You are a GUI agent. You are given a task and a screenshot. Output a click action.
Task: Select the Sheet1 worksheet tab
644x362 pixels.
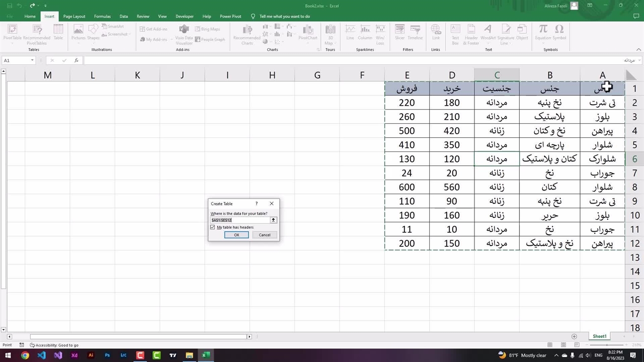pyautogui.click(x=599, y=336)
